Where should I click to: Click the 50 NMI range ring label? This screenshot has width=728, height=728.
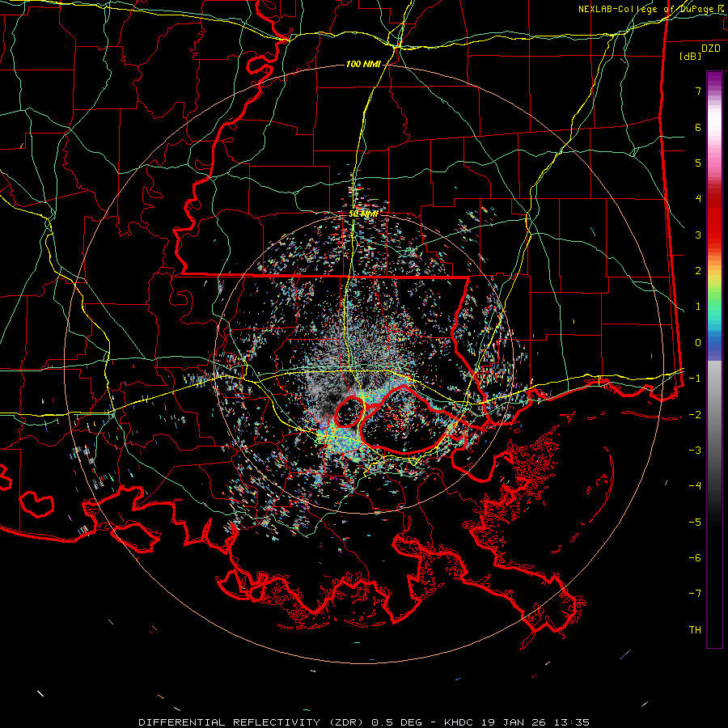(363, 214)
